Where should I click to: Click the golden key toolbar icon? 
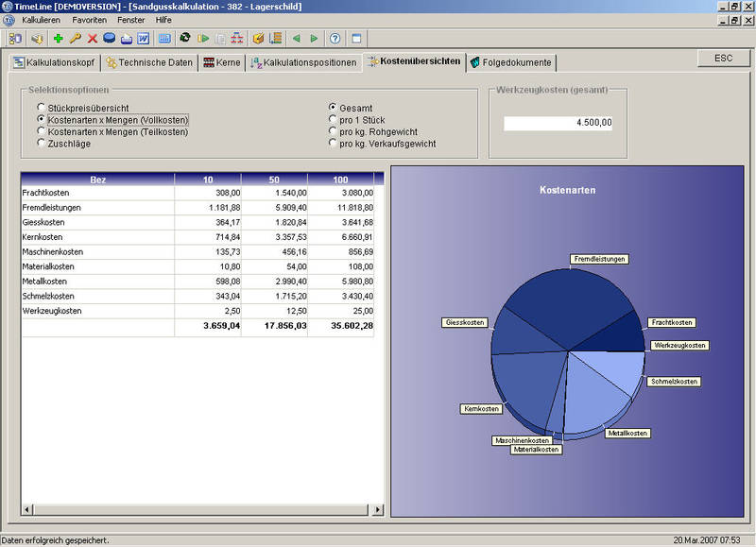tap(76, 39)
